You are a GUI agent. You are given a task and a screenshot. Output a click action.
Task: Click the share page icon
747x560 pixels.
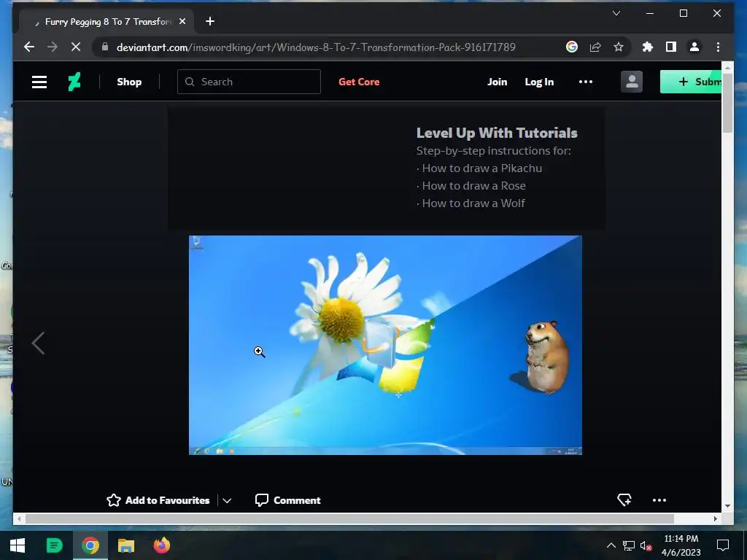(x=595, y=47)
